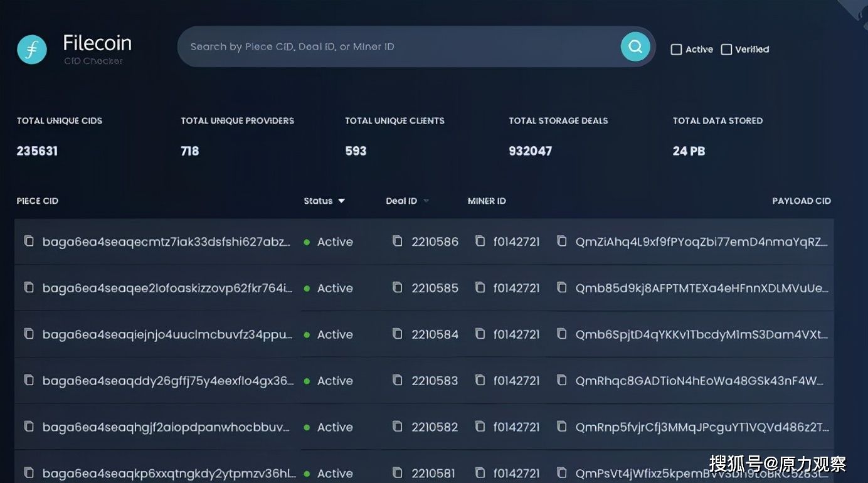Viewport: 868px width, 483px height.
Task: Click the Filecoin logo icon
Action: [32, 49]
